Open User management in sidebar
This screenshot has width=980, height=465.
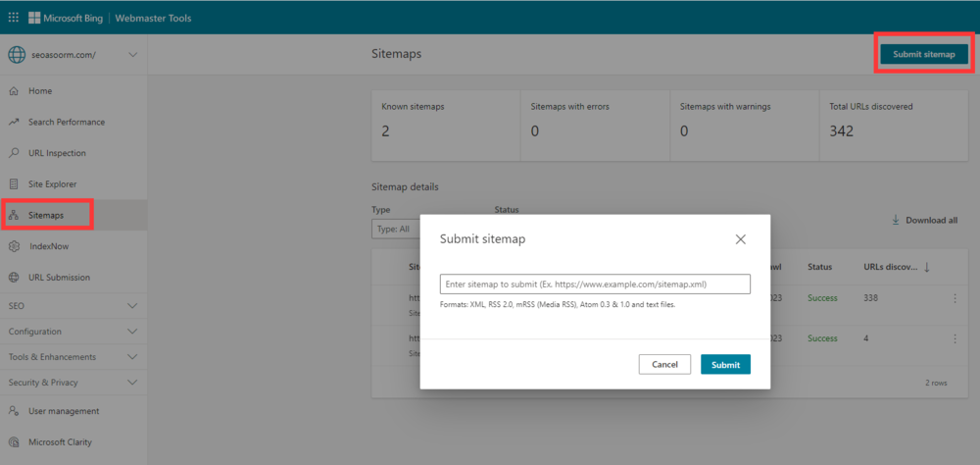64,411
